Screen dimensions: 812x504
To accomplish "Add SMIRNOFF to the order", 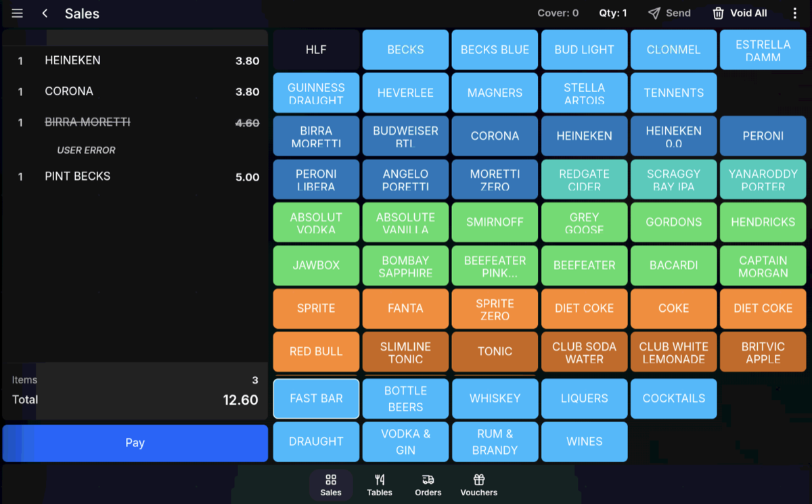I will click(x=495, y=223).
